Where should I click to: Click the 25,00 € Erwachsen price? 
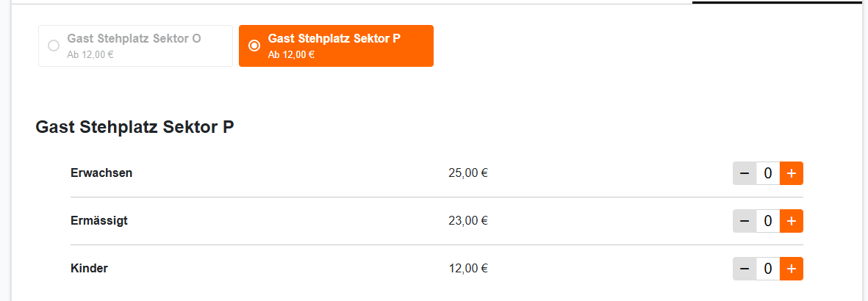[x=468, y=173]
